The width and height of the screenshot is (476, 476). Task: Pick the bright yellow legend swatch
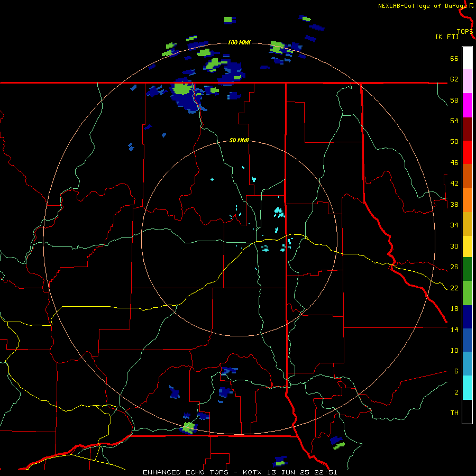(467, 246)
